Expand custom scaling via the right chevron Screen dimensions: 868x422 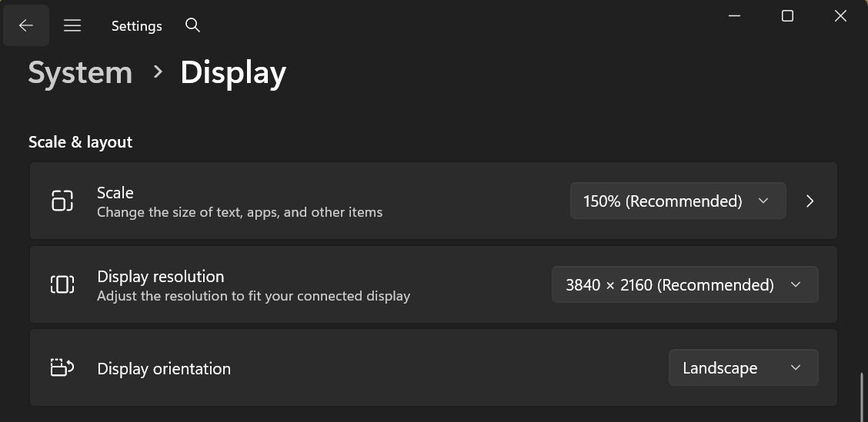[810, 201]
